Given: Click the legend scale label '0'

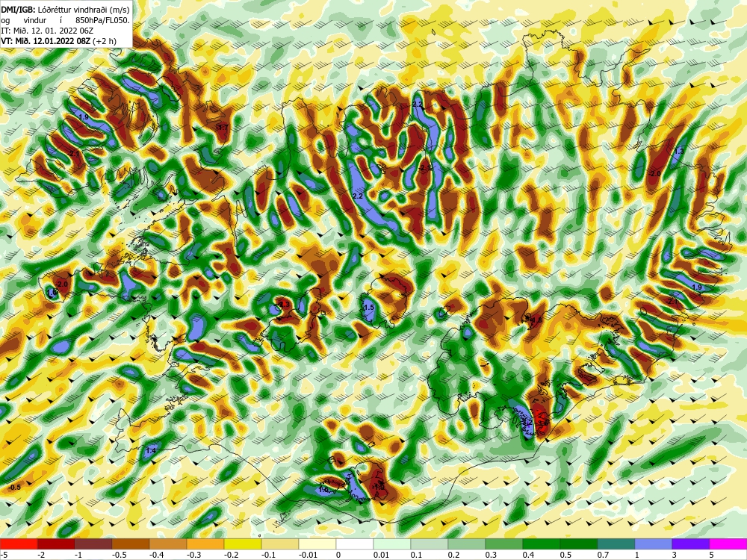Looking at the screenshot, I should [338, 555].
